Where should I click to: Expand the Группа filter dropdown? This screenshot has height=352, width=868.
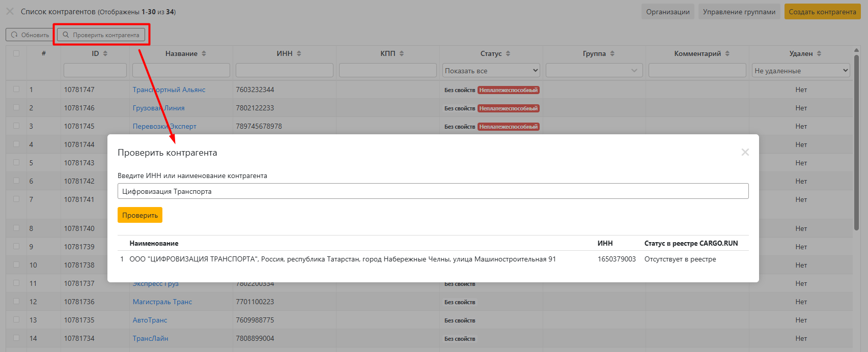point(594,71)
